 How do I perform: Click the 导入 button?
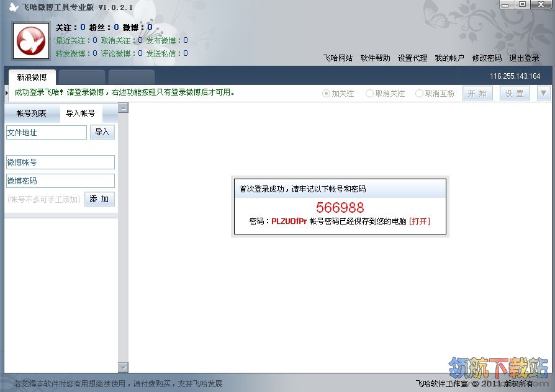coord(102,132)
